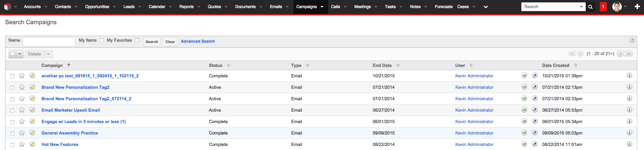Open the quick create plus icon
The image size is (644, 150).
pos(637,7)
